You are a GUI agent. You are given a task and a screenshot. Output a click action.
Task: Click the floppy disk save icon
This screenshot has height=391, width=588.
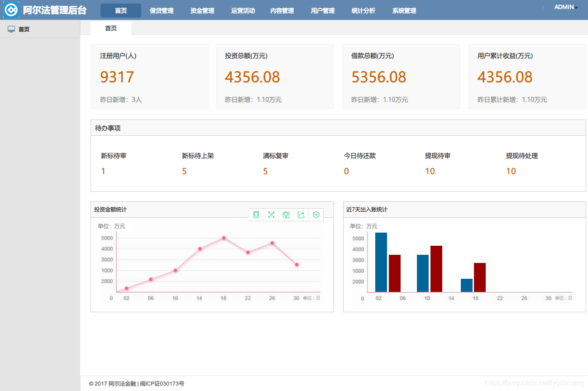(286, 215)
